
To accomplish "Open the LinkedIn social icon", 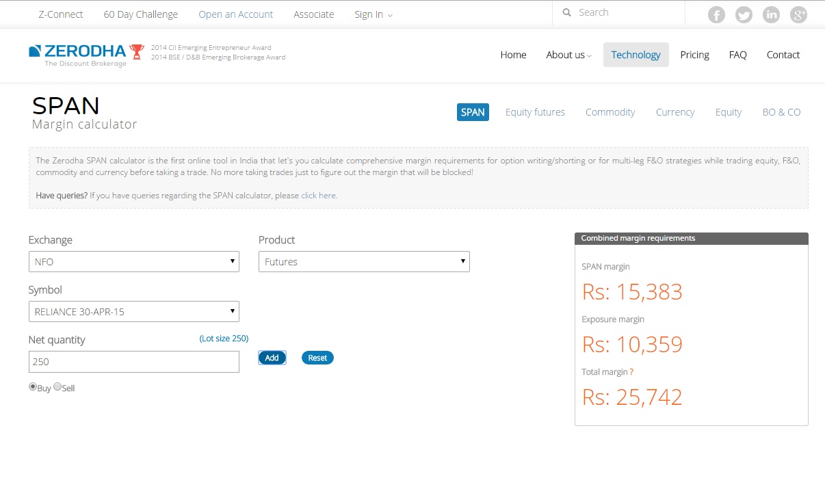I will (771, 14).
